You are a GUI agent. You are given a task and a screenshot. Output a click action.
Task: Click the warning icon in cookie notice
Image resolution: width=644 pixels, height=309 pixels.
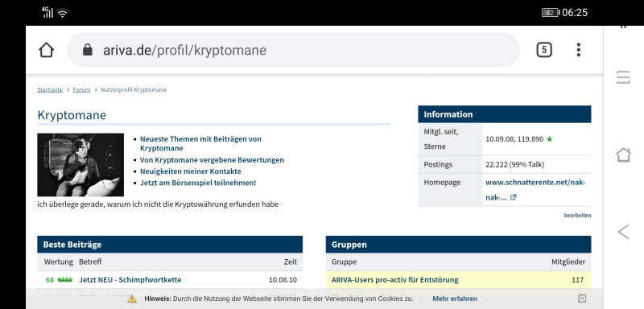click(131, 299)
